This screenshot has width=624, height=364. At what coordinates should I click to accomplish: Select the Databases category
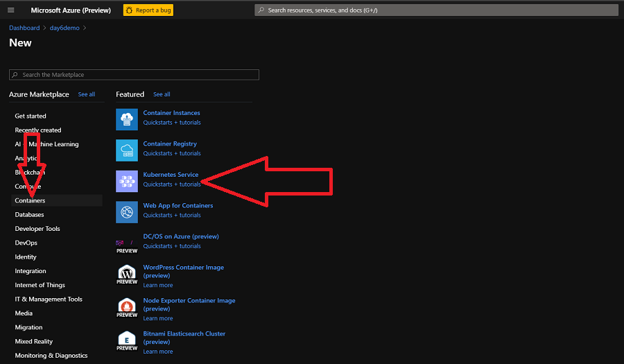click(x=29, y=215)
